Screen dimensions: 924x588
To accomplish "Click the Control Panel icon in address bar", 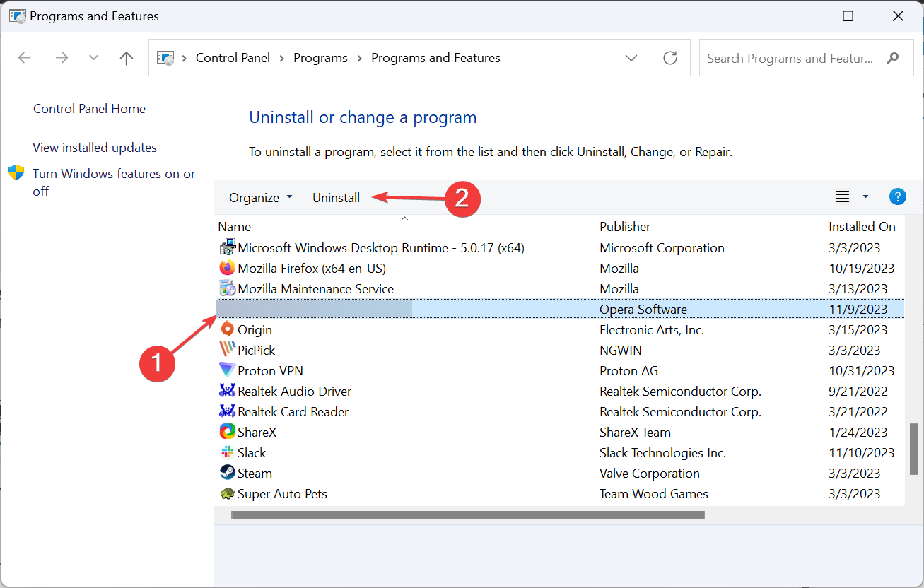I will 165,58.
